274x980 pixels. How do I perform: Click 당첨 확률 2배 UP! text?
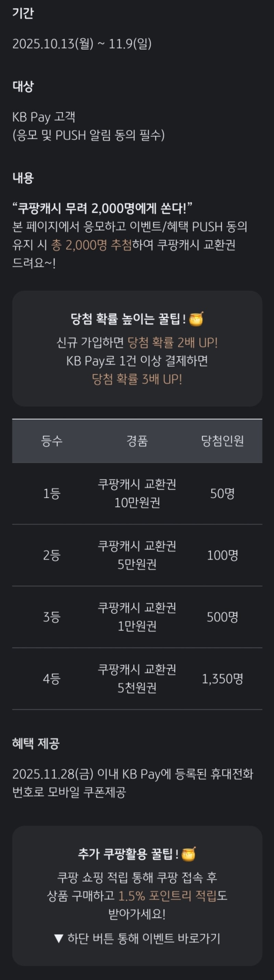(172, 342)
